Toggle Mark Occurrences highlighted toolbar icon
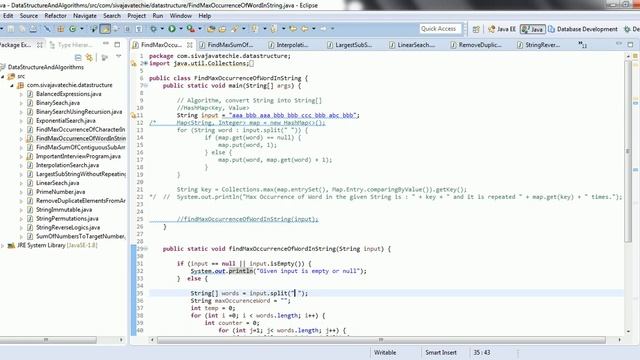Screen dimensions: 640x360 click(x=105, y=29)
